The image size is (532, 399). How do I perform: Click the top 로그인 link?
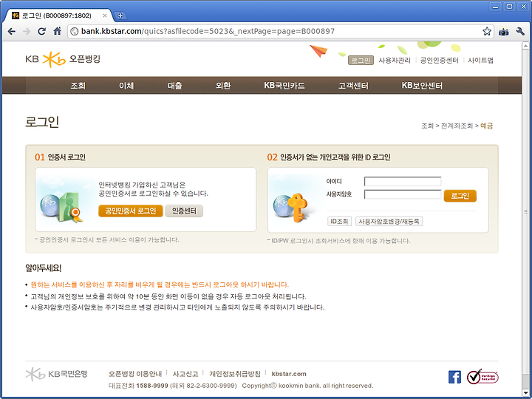click(x=361, y=61)
